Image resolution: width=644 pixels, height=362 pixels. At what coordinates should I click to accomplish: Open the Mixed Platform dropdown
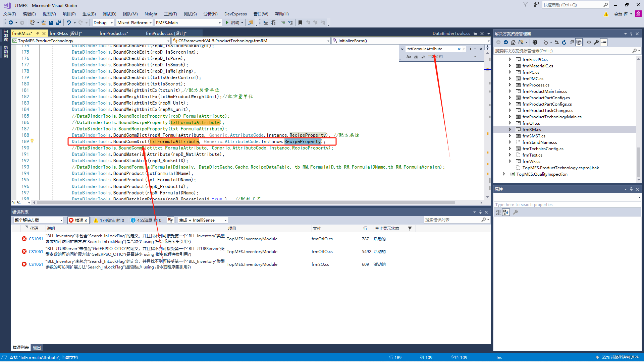(x=135, y=23)
